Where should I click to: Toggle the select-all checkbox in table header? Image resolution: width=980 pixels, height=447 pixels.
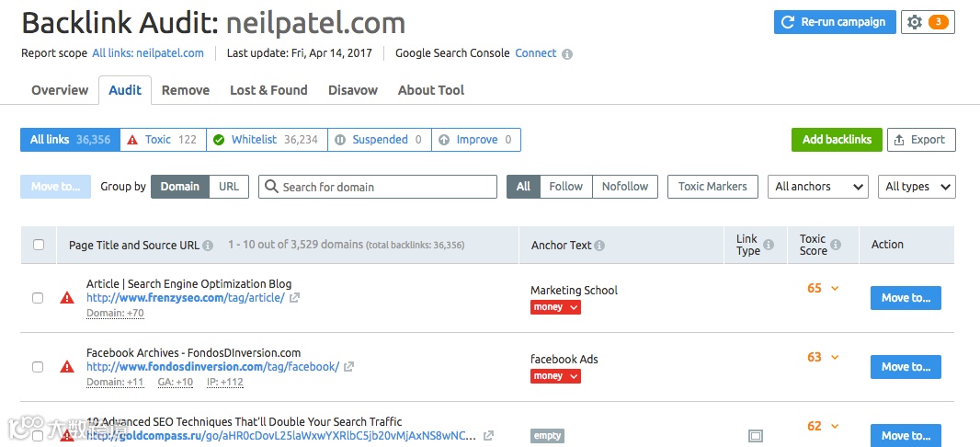pyautogui.click(x=39, y=245)
